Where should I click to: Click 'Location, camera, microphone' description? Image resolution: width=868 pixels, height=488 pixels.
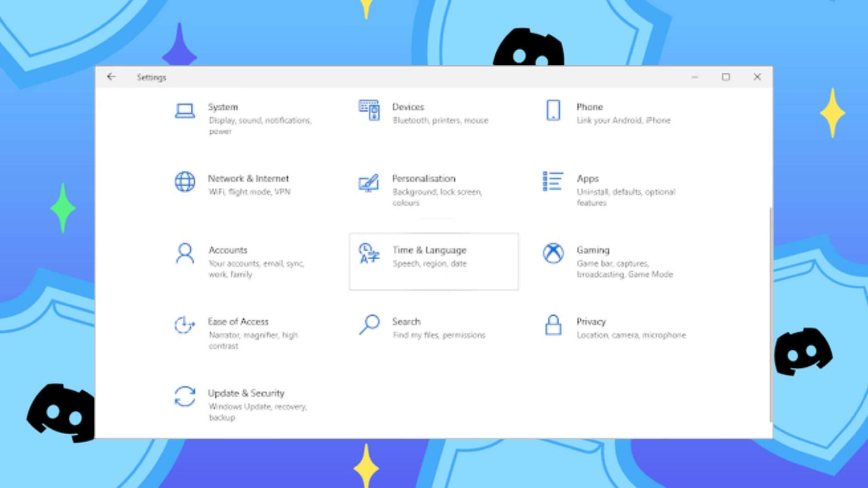tap(631, 335)
